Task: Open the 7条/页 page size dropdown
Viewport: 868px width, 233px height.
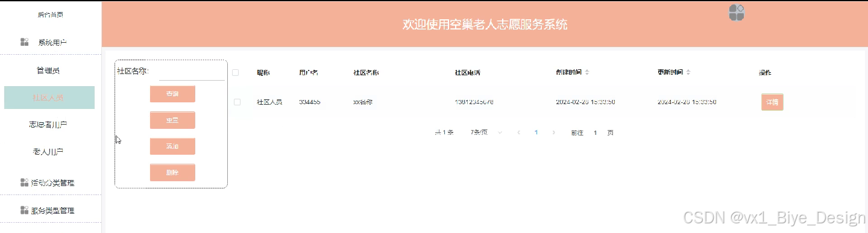Action: pyautogui.click(x=486, y=132)
